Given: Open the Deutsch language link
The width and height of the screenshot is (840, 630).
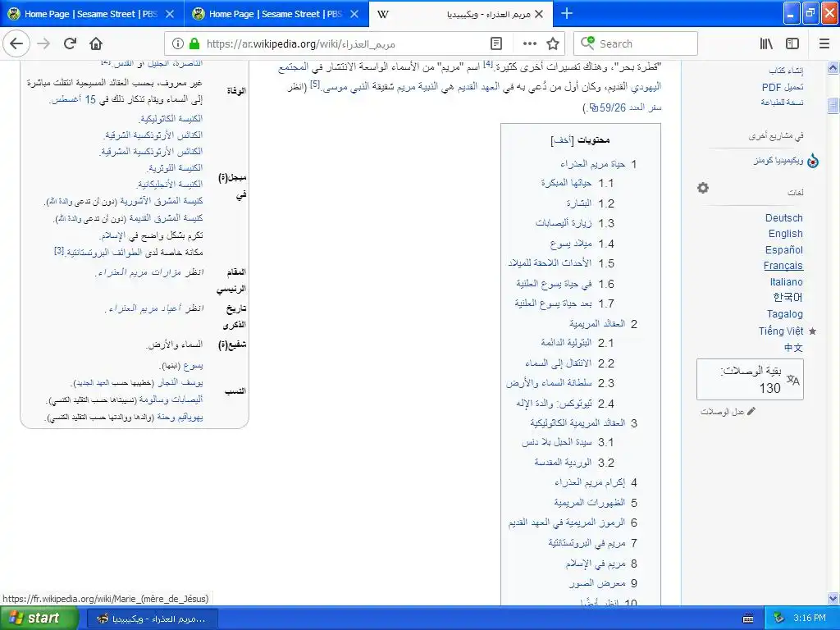Looking at the screenshot, I should [783, 218].
